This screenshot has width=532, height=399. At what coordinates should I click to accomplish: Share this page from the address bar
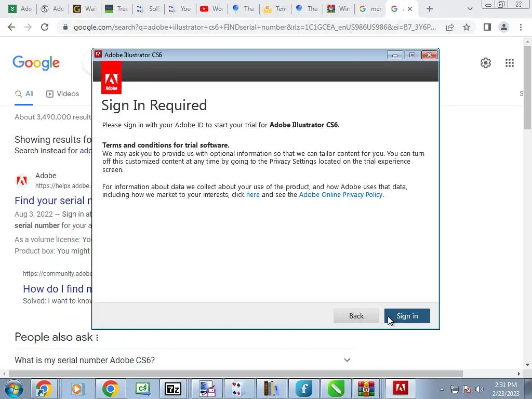[450, 27]
